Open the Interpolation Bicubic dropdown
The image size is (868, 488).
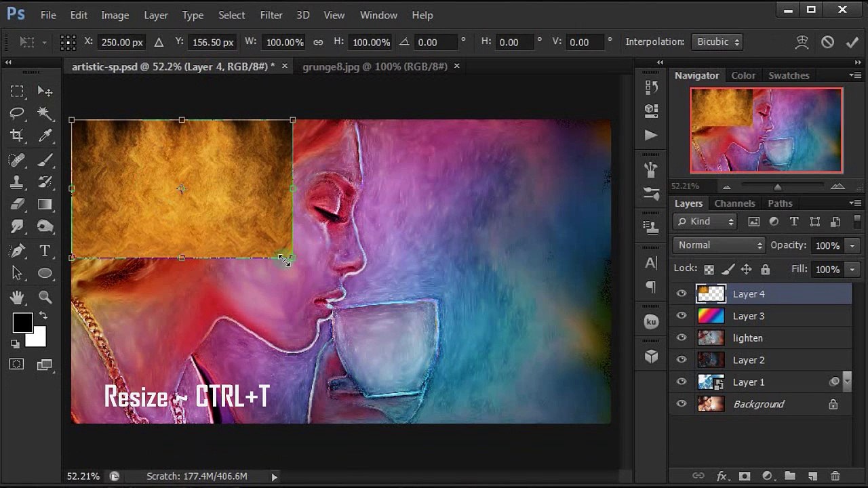[x=717, y=42]
